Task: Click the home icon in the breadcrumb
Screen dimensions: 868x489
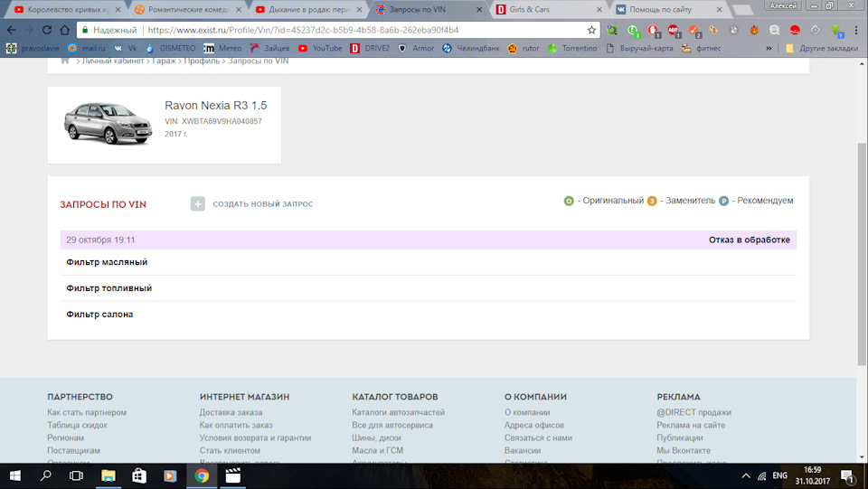Action: pyautogui.click(x=65, y=61)
